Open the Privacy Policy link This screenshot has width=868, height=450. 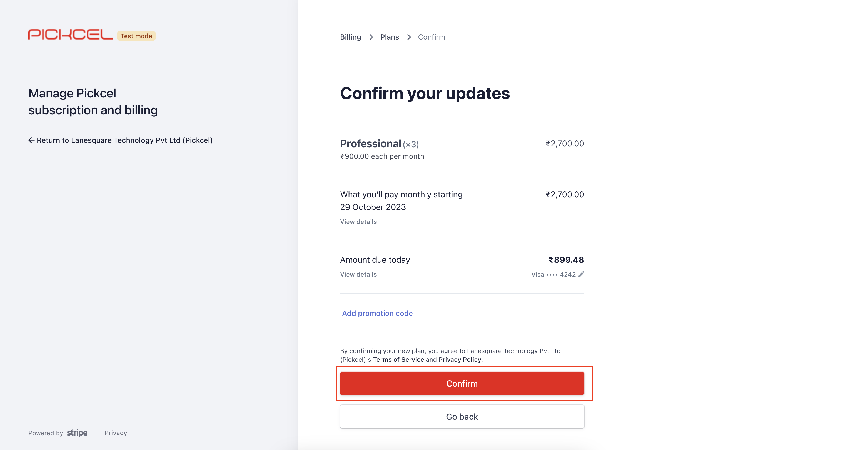point(460,360)
